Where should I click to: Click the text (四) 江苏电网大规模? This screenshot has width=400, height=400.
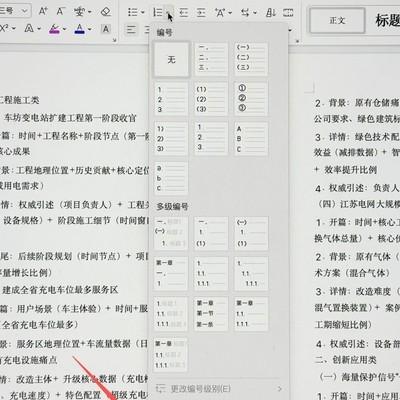[x=359, y=204]
